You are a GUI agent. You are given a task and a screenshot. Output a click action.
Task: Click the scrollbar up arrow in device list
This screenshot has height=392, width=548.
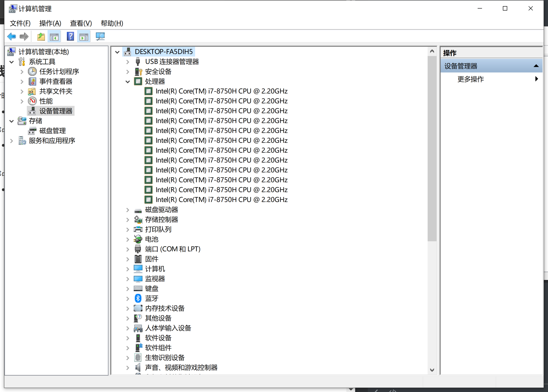432,51
